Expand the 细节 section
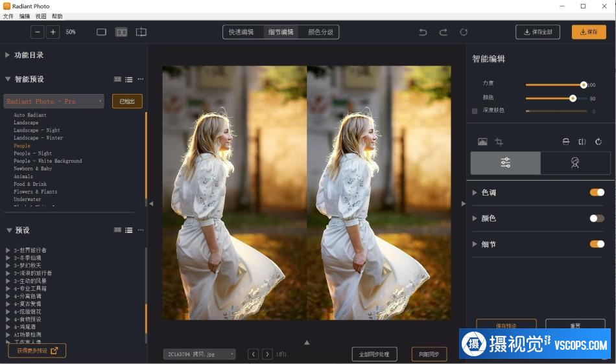The width and height of the screenshot is (616, 364). pos(474,244)
